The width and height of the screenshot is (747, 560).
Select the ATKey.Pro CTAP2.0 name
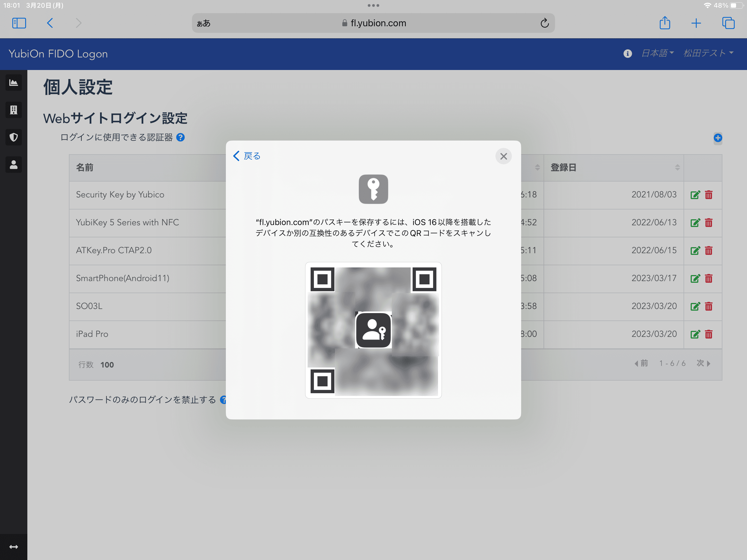[x=114, y=250]
